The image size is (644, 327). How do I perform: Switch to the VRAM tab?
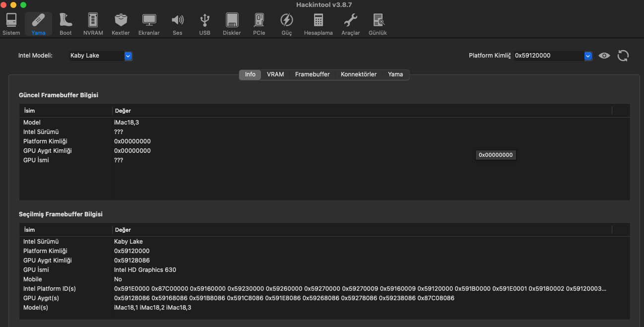(275, 74)
